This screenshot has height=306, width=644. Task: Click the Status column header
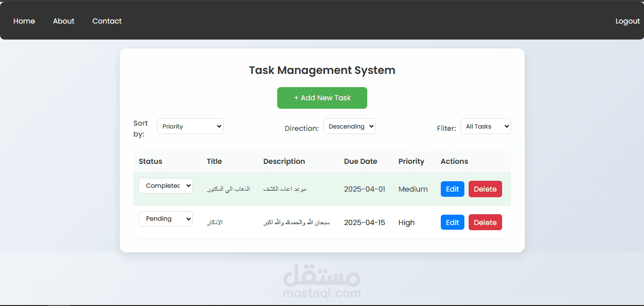pos(150,161)
